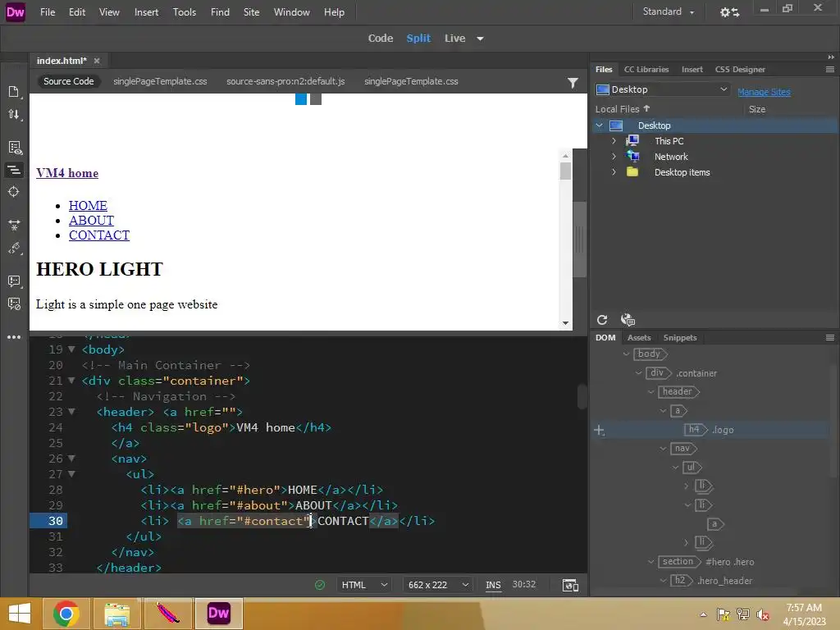Switch to the Snippets tab

[680, 337]
